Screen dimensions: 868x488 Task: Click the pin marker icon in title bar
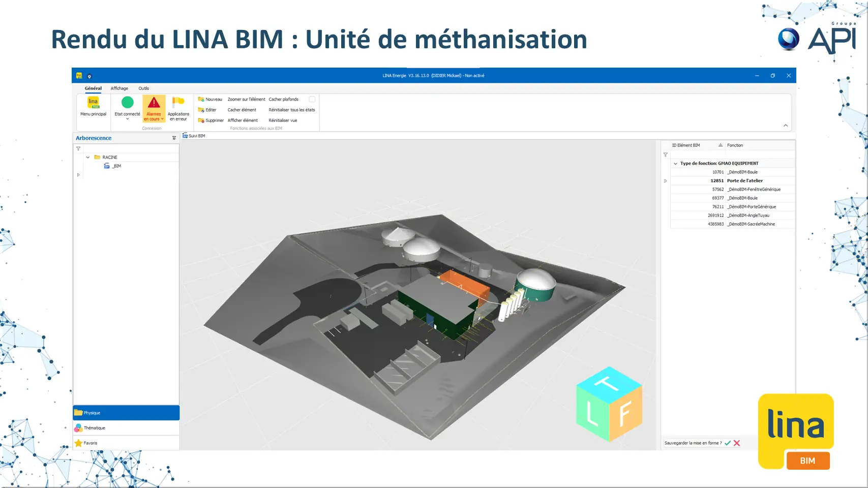click(x=89, y=76)
